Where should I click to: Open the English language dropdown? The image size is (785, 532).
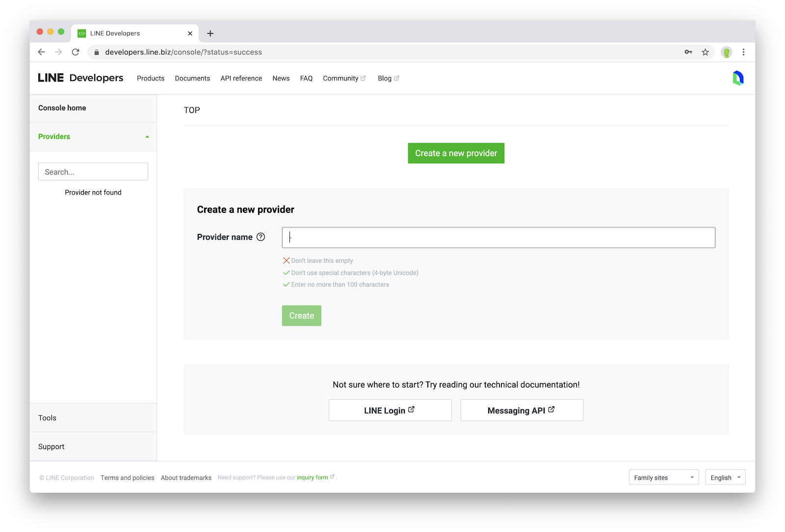[x=725, y=478]
